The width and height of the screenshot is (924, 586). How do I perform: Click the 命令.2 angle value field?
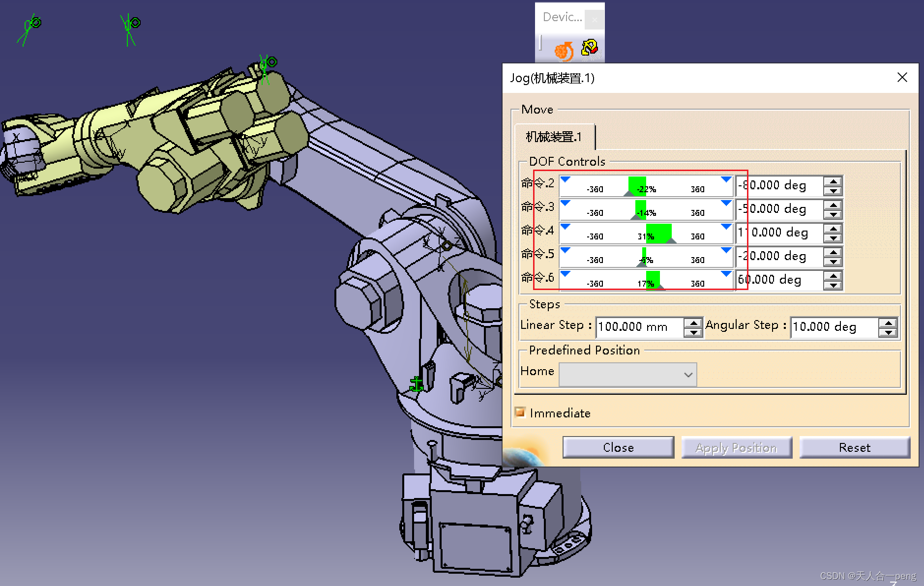coord(779,186)
